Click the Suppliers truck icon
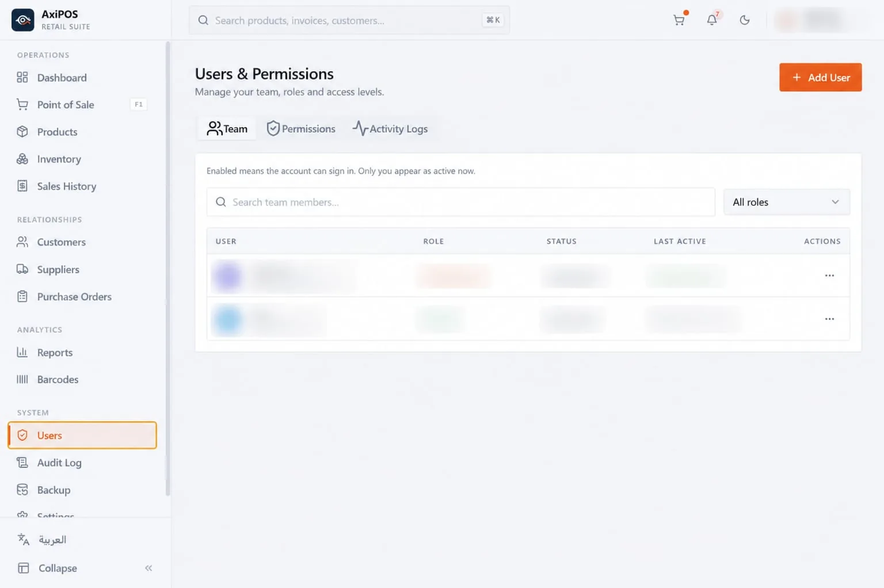884x588 pixels. pyautogui.click(x=22, y=269)
